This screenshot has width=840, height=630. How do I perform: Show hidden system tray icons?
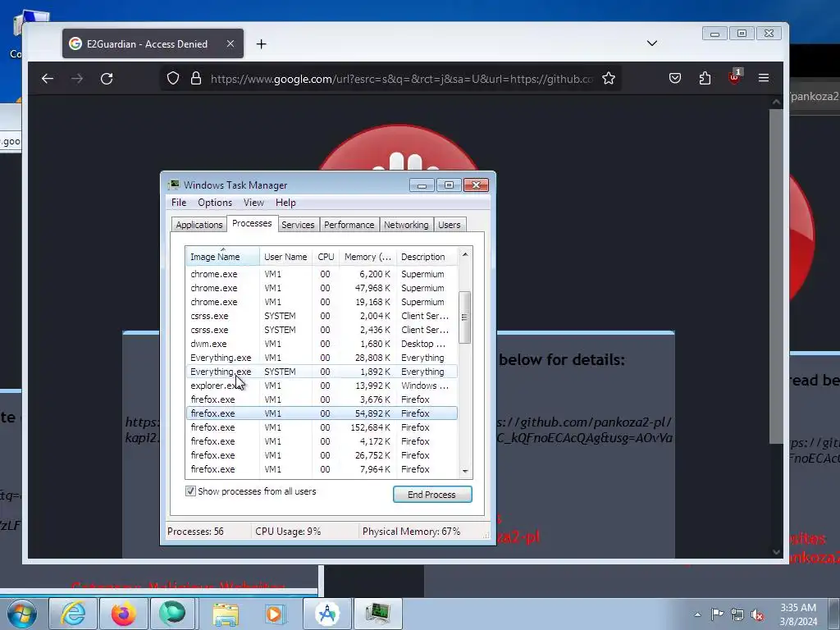pyautogui.click(x=697, y=614)
